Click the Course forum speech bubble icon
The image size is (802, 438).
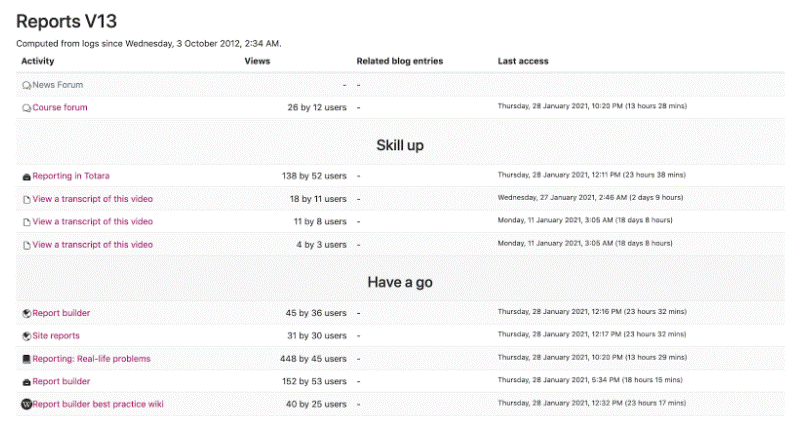pos(27,107)
